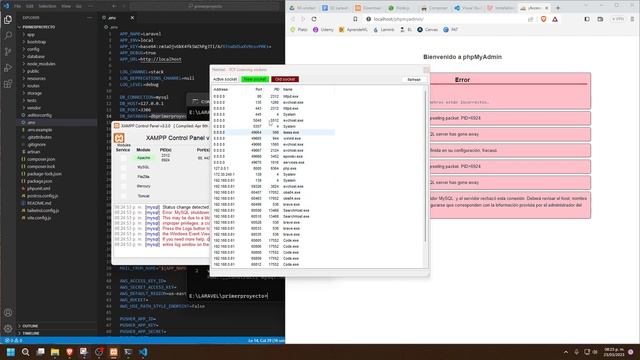640x360 pixels.
Task: Open the Accounts icon in VS Code
Action: [x=8, y=313]
